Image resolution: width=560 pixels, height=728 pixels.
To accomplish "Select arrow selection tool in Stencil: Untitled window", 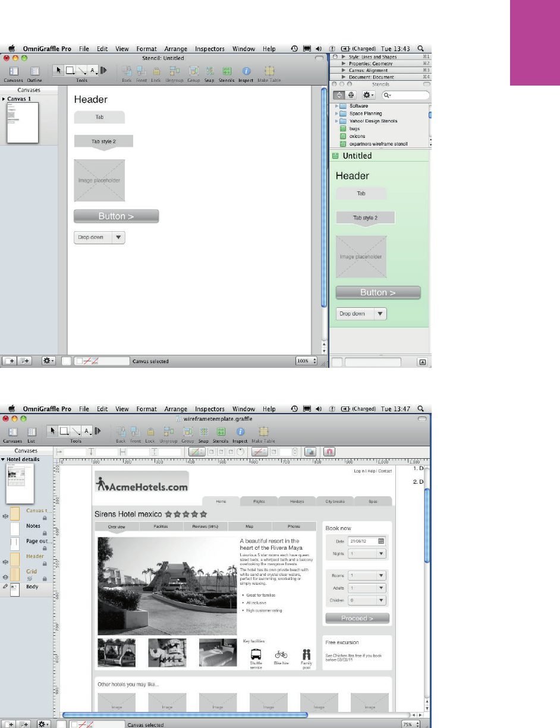I will (x=59, y=70).
